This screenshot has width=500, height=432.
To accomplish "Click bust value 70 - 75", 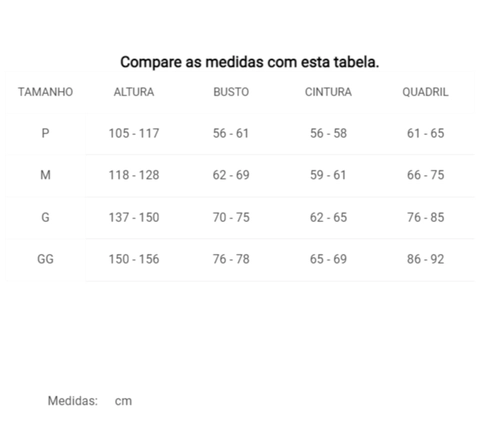I will click(x=231, y=217).
